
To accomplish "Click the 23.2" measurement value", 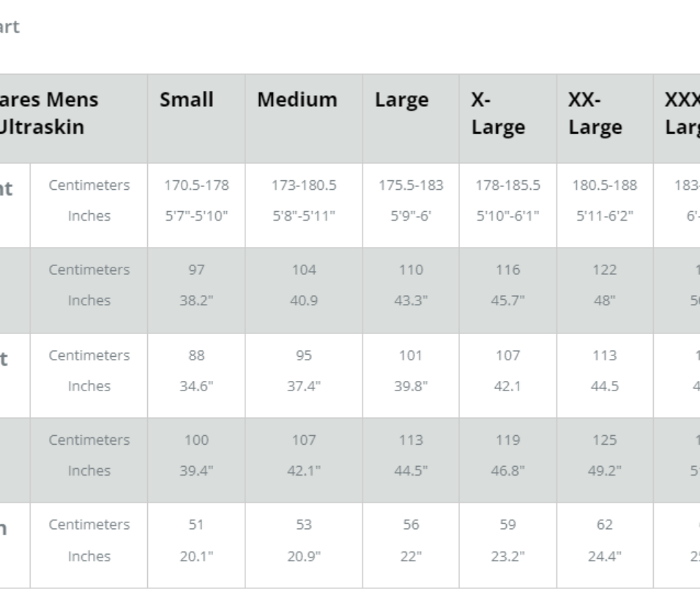I will 508,556.
